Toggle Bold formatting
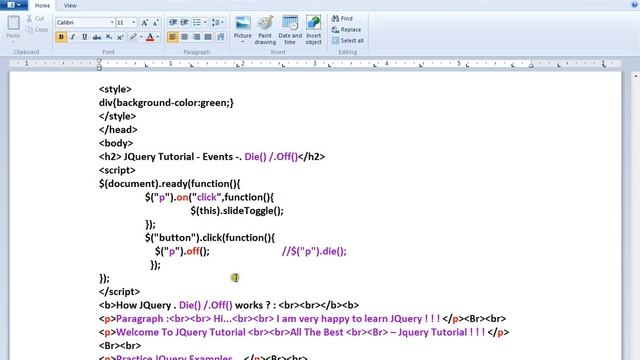Image resolution: width=640 pixels, height=360 pixels. coord(61,37)
